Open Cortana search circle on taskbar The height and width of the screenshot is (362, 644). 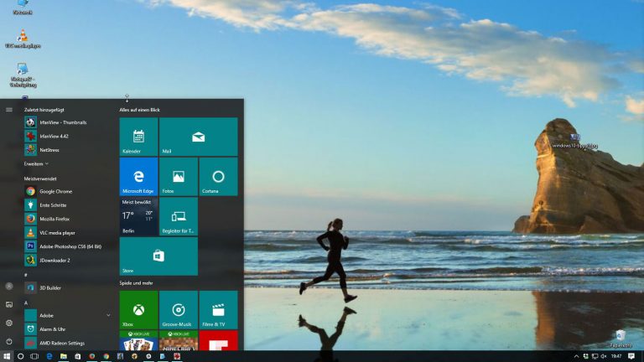coord(20,356)
